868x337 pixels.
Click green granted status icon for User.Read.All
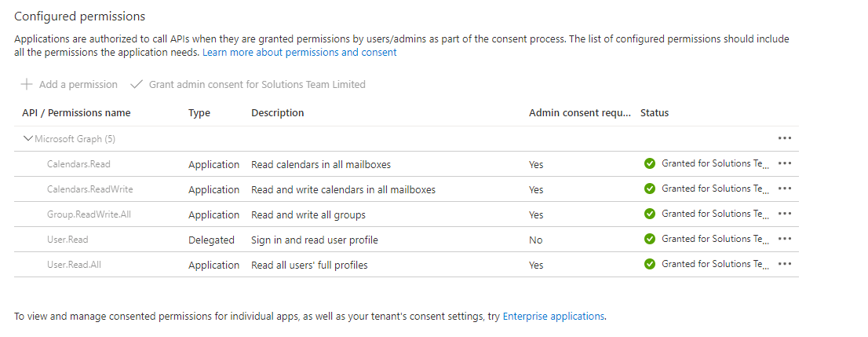[x=650, y=264]
